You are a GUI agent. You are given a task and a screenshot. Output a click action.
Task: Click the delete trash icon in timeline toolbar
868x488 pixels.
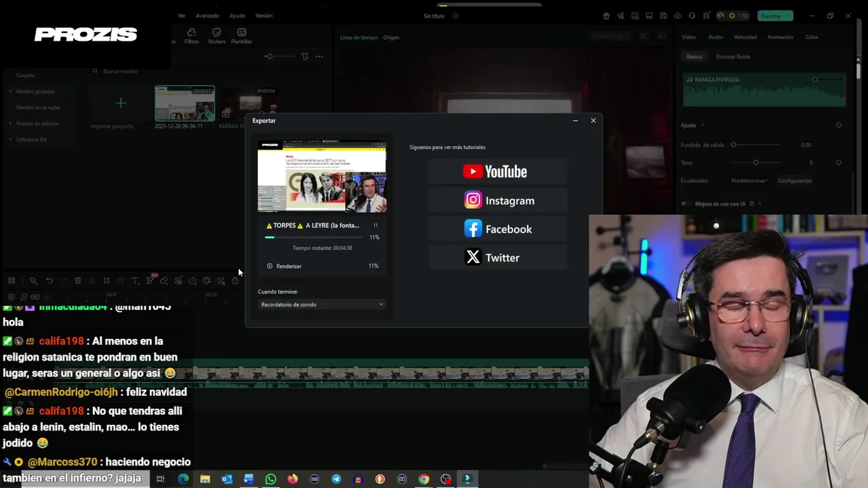[78, 281]
